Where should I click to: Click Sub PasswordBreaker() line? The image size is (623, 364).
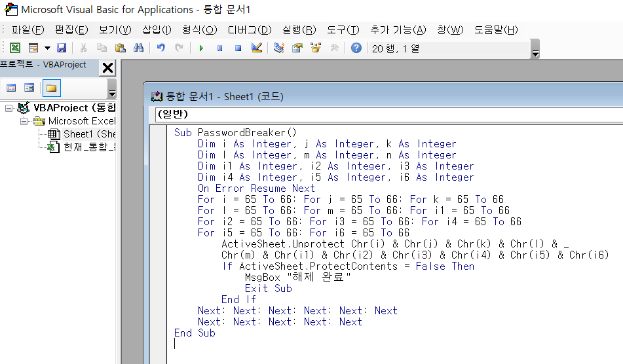pos(235,133)
